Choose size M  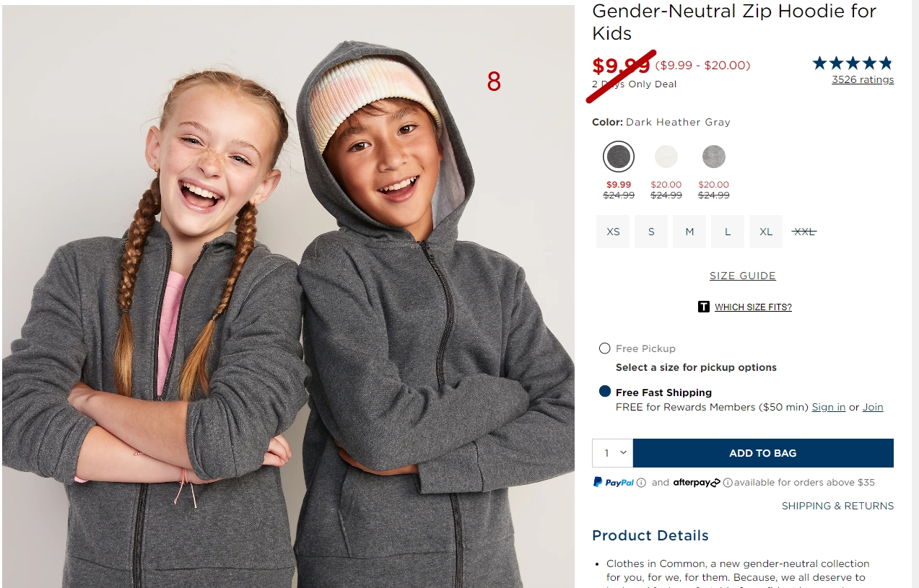pyautogui.click(x=689, y=232)
